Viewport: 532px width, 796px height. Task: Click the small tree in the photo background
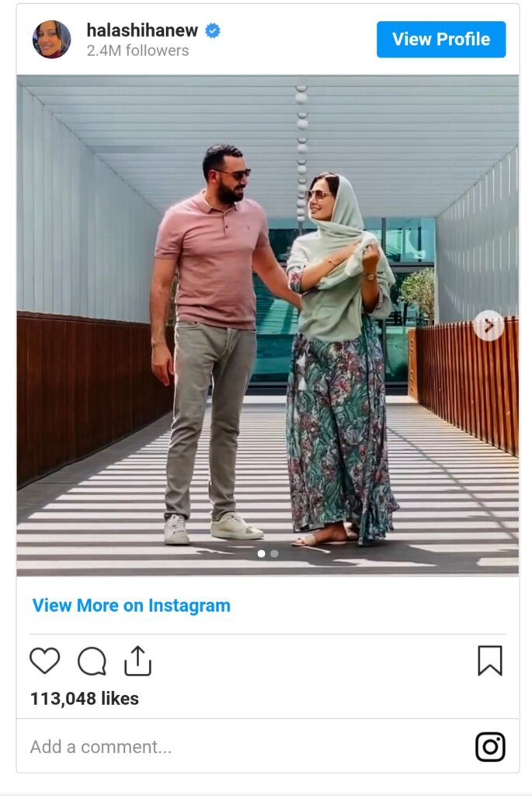417,295
